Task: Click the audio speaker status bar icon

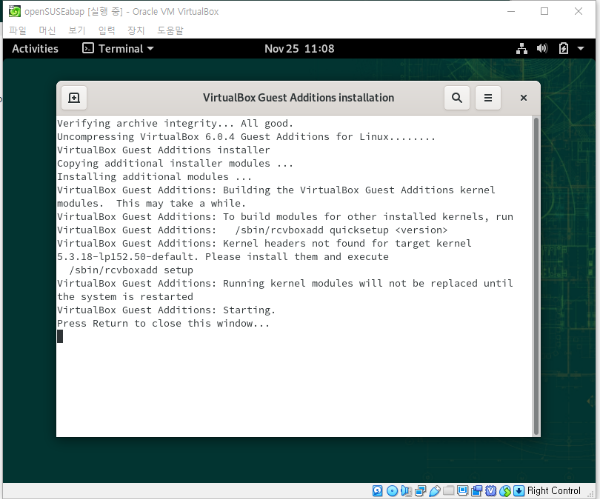Action: pos(406,491)
